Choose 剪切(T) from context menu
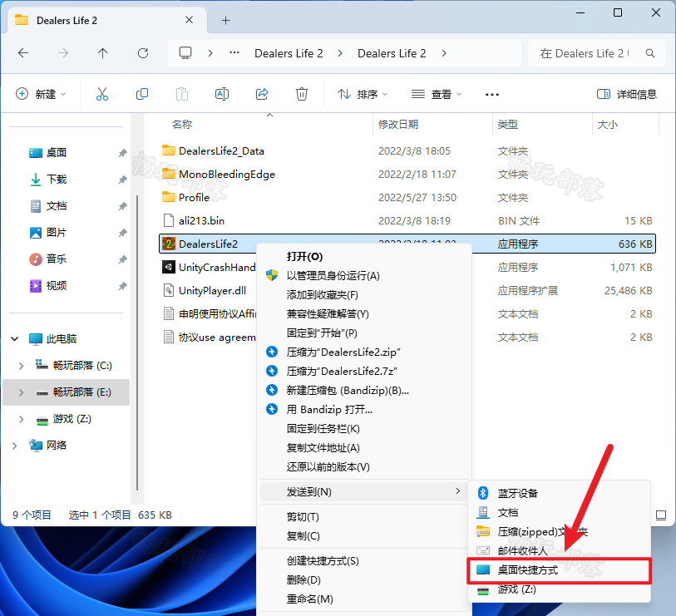The image size is (676, 616). click(364, 517)
